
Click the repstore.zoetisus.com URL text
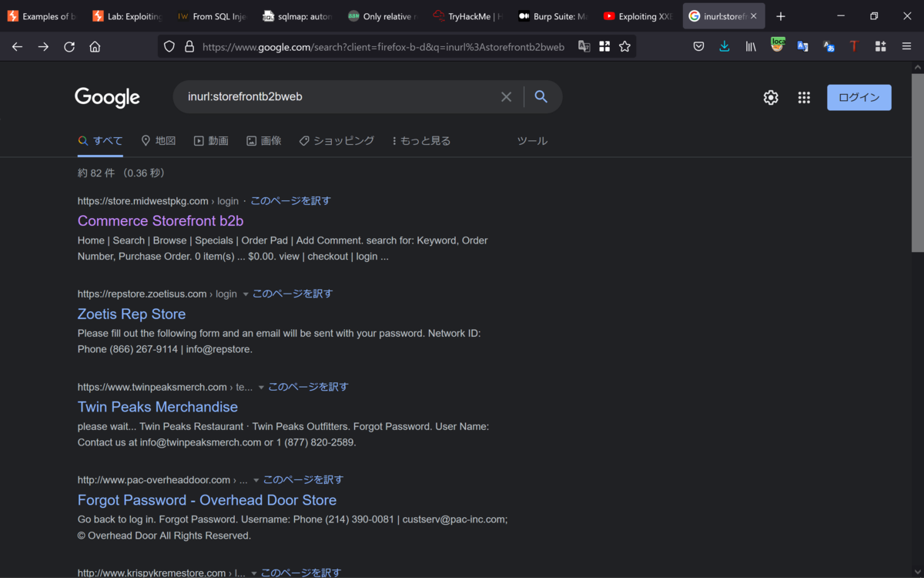[142, 294]
